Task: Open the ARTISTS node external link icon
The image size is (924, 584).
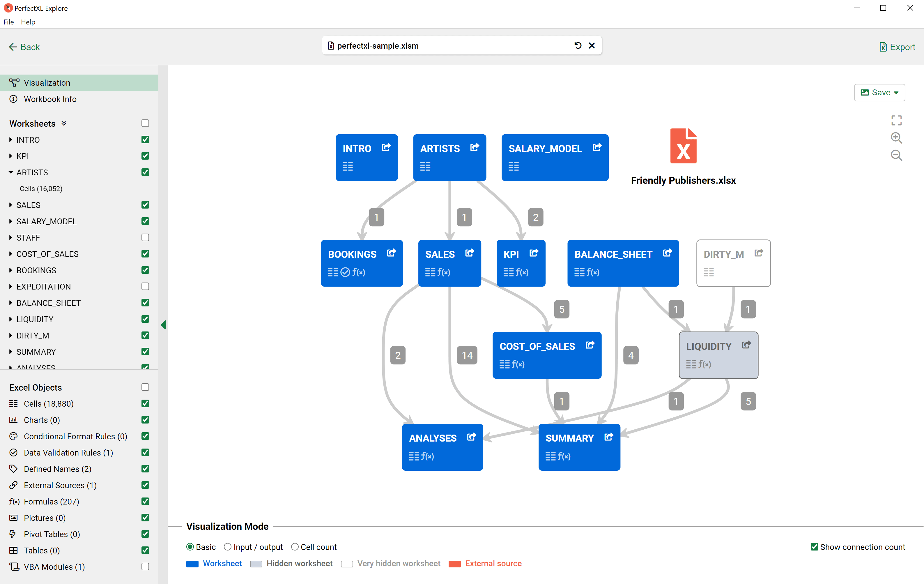Action: pos(475,147)
